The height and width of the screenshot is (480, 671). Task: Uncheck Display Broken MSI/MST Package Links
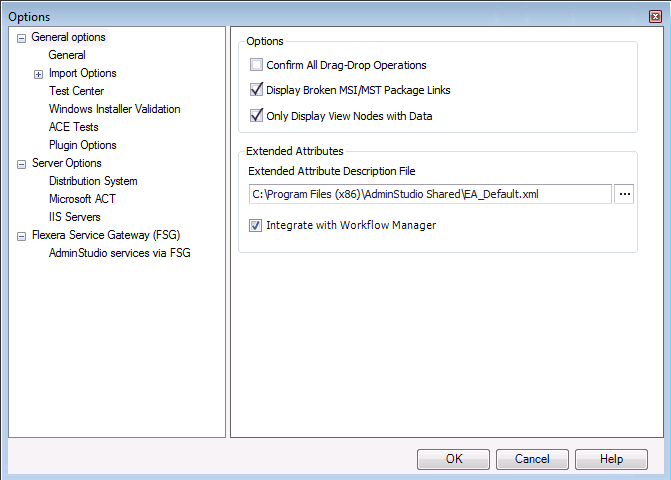click(x=256, y=89)
